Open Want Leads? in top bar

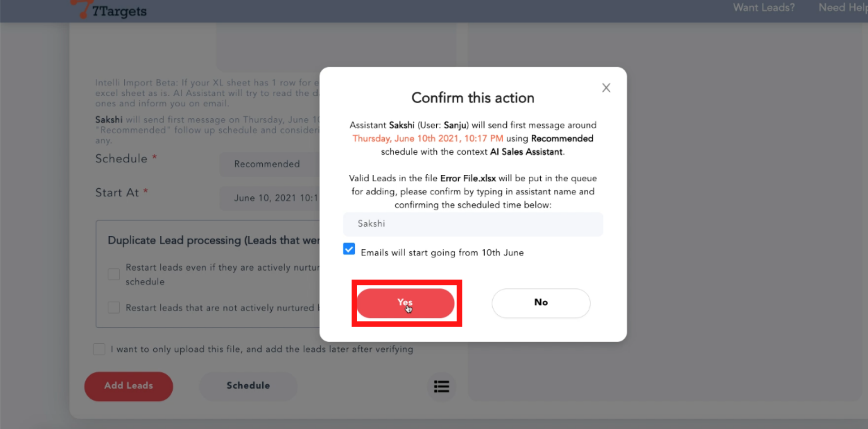pos(764,8)
